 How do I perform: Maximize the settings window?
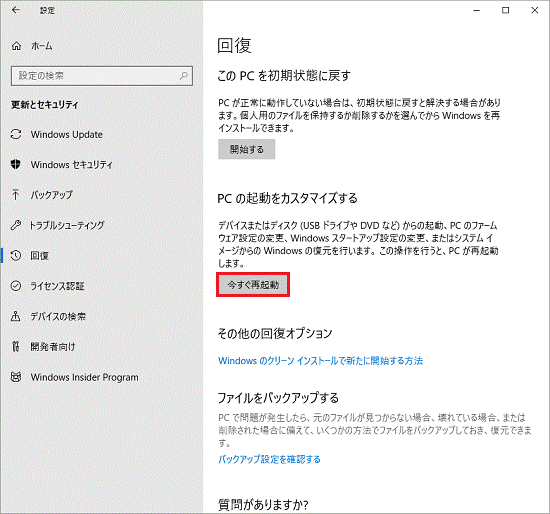point(505,11)
